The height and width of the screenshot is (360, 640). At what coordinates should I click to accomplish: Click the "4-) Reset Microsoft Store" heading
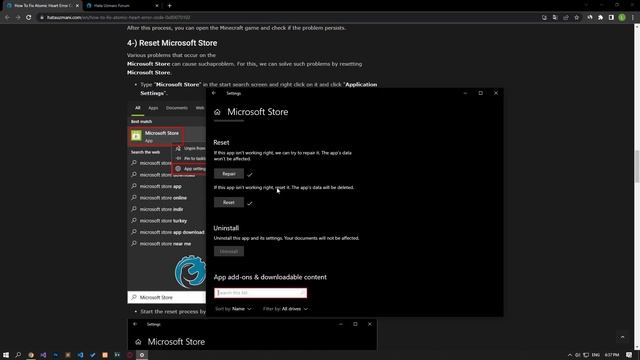pos(172,43)
